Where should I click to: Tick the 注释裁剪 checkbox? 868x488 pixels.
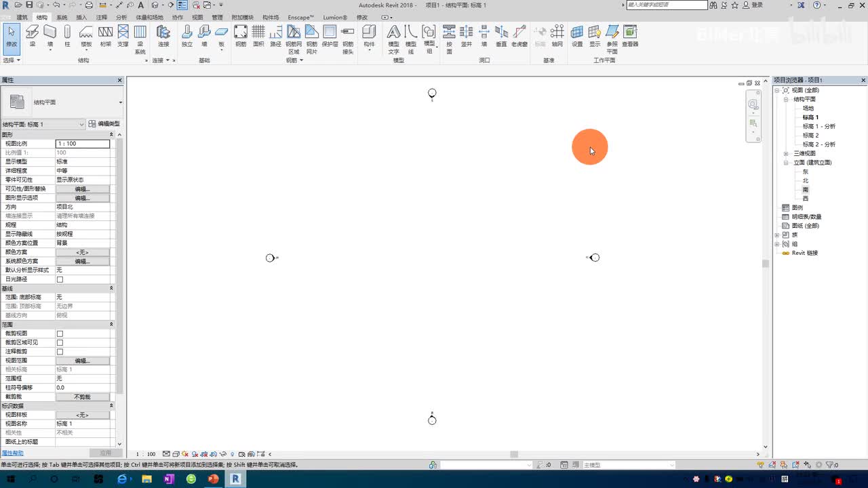60,352
